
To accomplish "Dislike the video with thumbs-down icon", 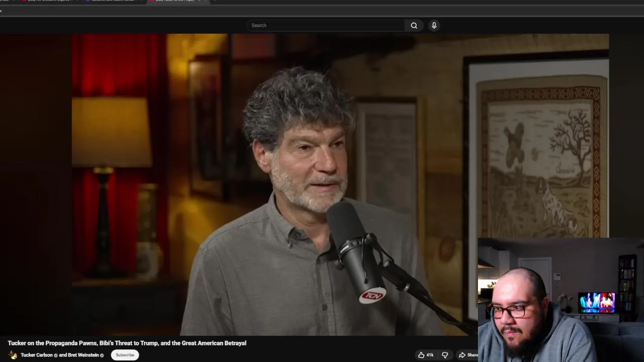I will 445,355.
